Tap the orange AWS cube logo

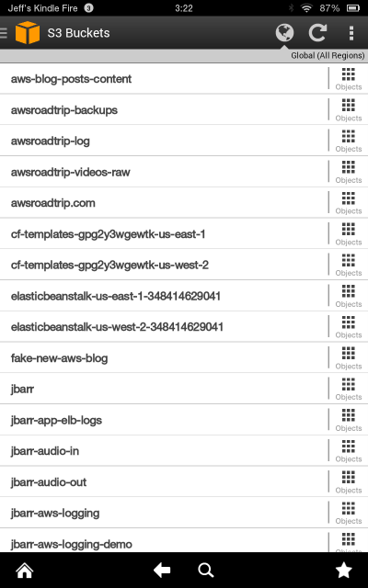pos(28,33)
